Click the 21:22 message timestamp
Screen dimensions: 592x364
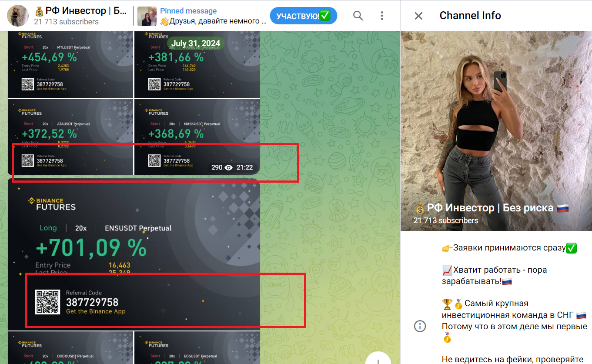coord(244,167)
